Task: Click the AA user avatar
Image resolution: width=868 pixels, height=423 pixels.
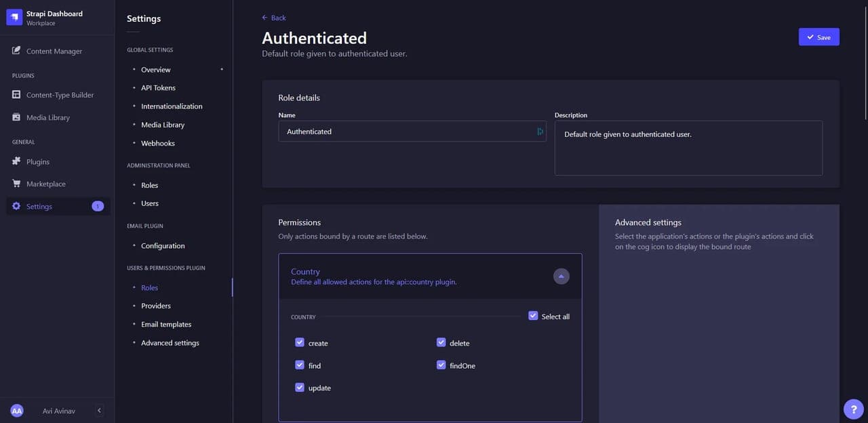Action: [x=17, y=410]
